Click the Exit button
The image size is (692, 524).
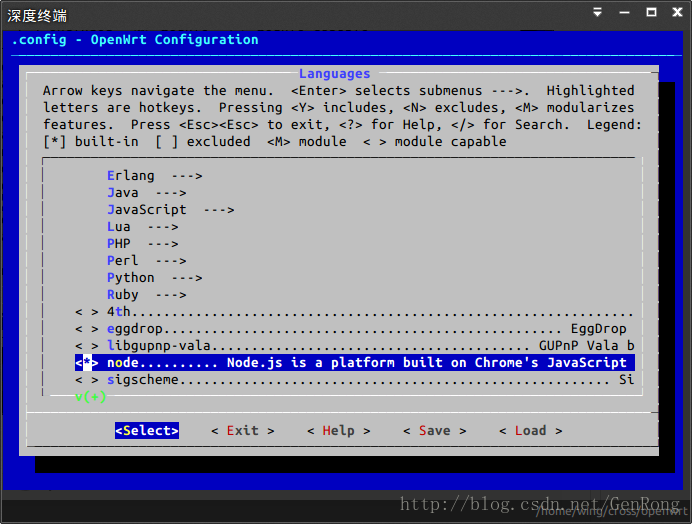point(243,430)
